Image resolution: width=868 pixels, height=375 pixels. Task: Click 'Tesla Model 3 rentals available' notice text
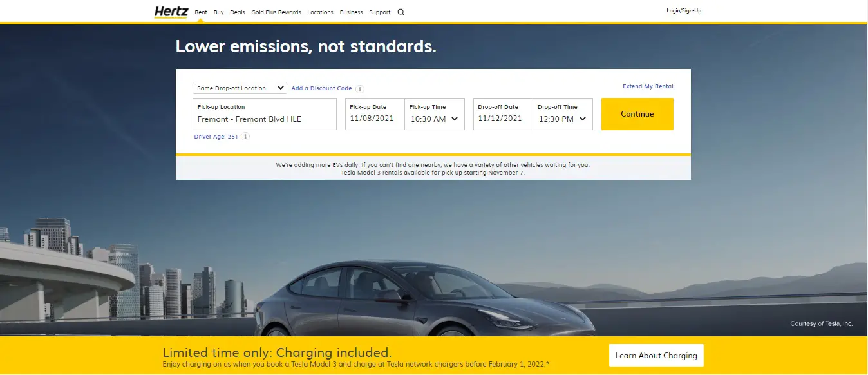pyautogui.click(x=433, y=173)
